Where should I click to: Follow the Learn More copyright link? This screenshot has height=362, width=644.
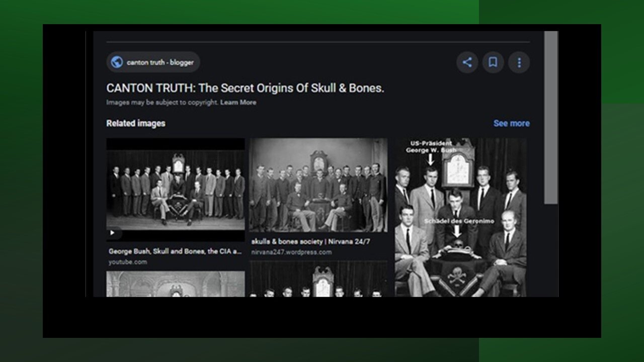[x=238, y=102]
